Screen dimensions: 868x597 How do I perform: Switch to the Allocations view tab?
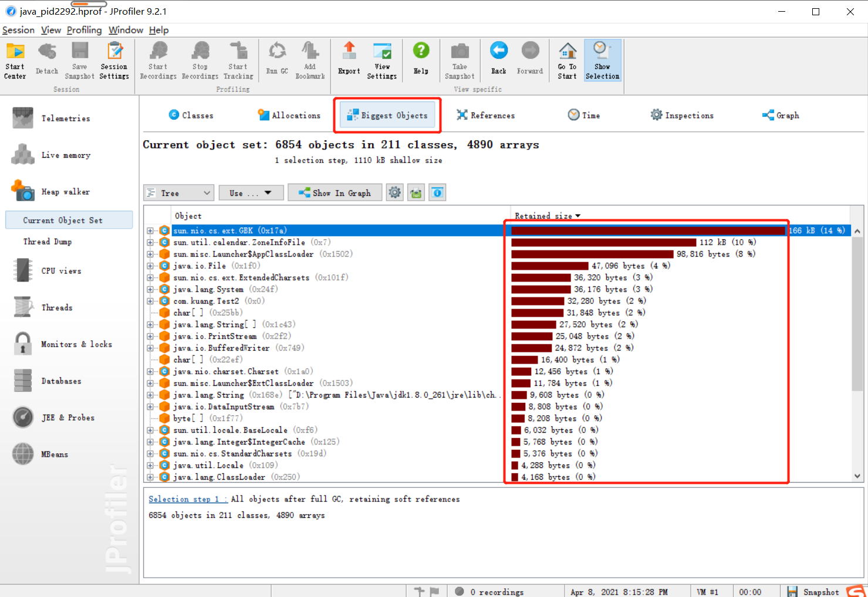(x=289, y=116)
